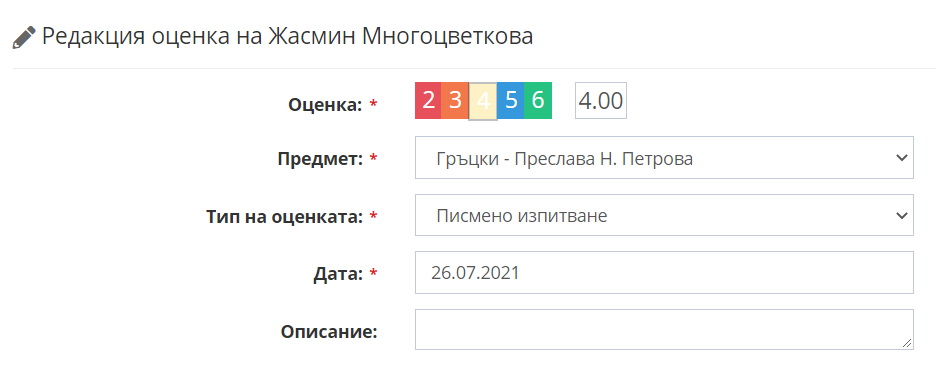Select the red grade 2 button
The width and height of the screenshot is (936, 368).
point(428,100)
